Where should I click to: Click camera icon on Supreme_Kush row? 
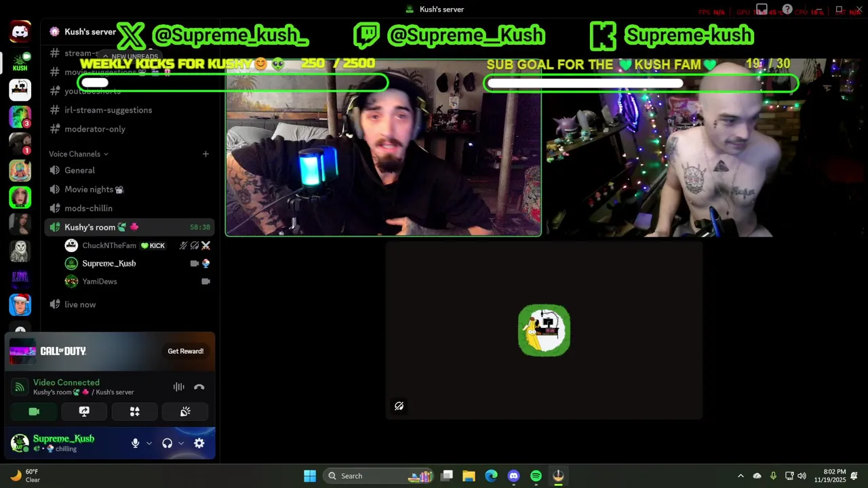click(195, 264)
